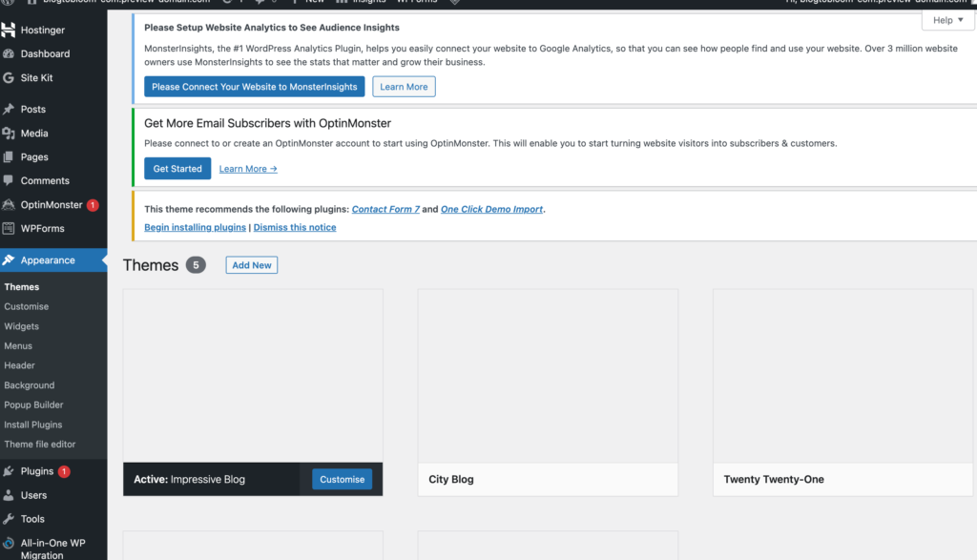Open Dashboard via its gauge icon

[x=8, y=53]
